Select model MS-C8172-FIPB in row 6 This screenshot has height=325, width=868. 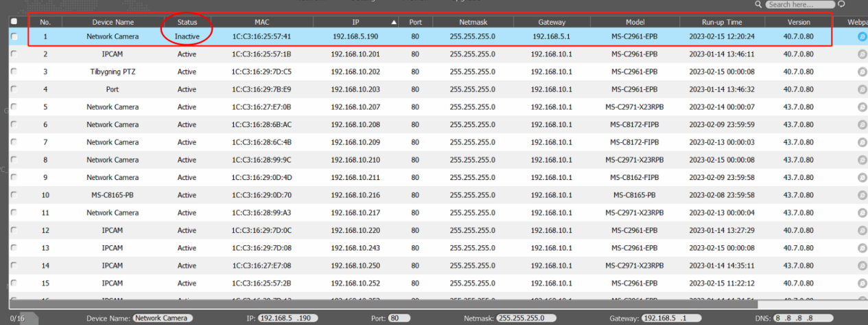[x=635, y=124]
